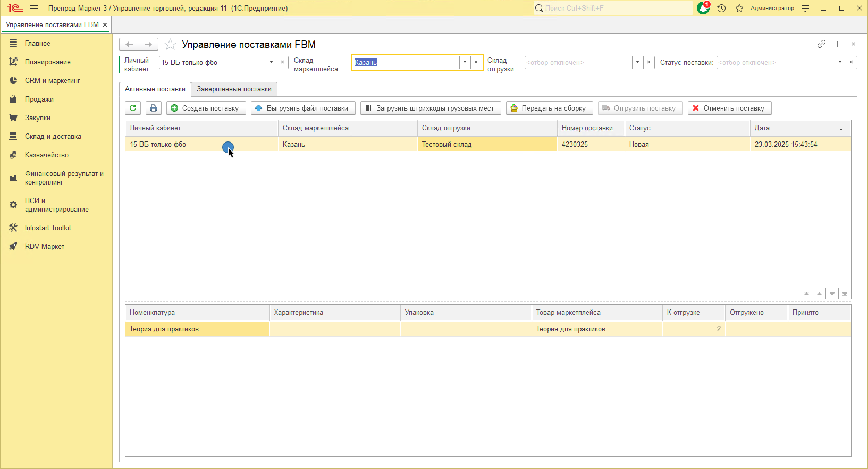Click Новая status cell

tap(687, 144)
